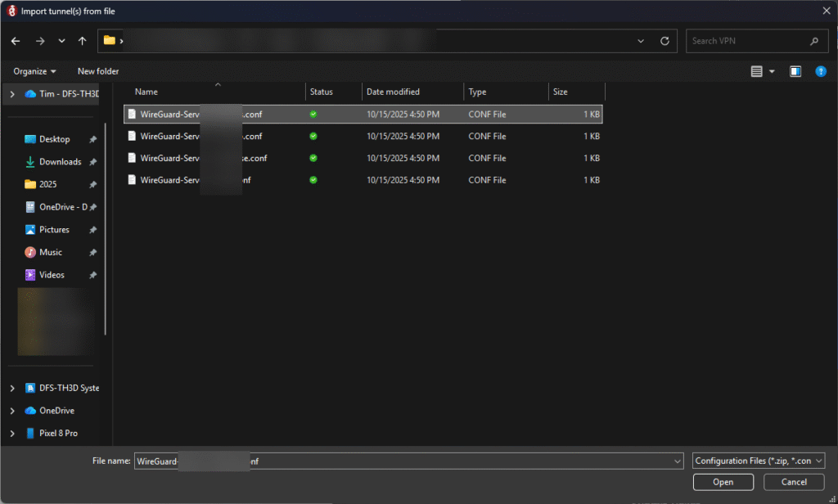Screen dimensions: 838x504
Task: Refresh the current folder view
Action: click(x=665, y=41)
